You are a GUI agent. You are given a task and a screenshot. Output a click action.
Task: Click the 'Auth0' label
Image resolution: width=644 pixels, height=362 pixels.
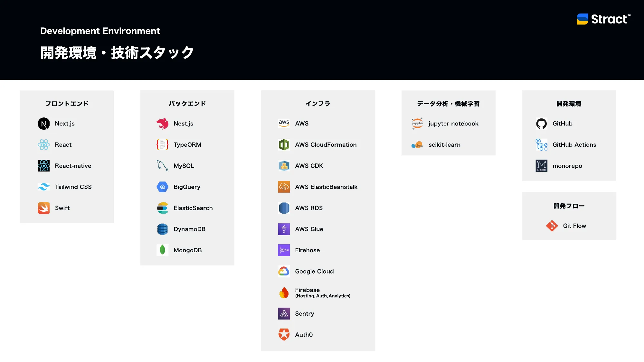304,335
